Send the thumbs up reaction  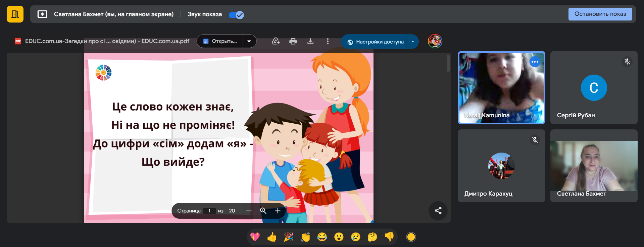pos(272,237)
